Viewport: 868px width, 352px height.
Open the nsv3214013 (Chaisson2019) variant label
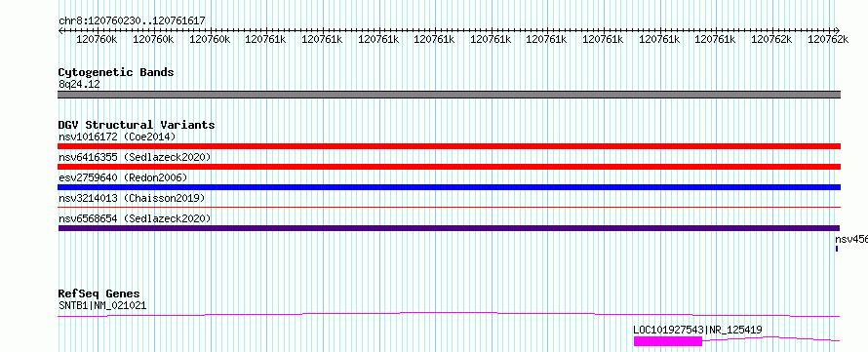(132, 198)
